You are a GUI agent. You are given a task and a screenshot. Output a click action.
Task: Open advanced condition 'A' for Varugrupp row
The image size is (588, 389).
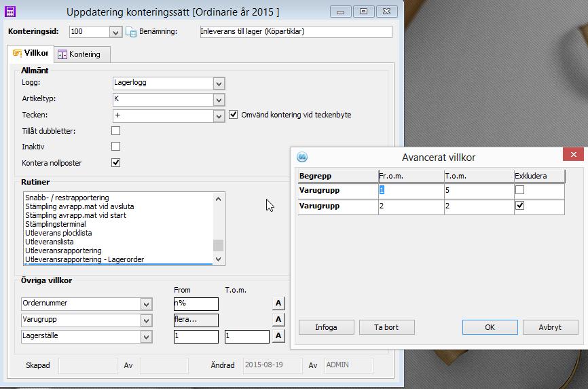coord(278,319)
